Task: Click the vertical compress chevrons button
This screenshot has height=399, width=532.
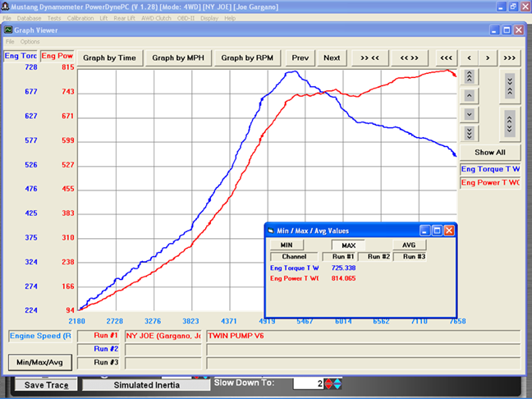Action: (x=509, y=84)
